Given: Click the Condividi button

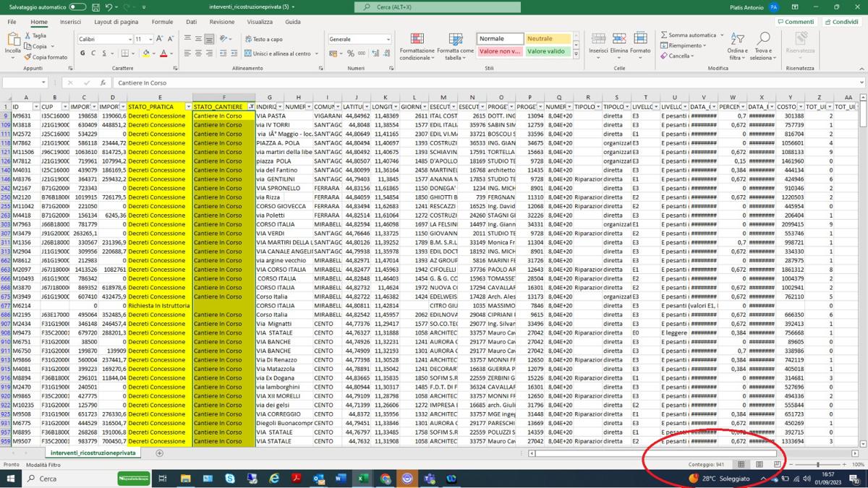Looking at the screenshot, I should pyautogui.click(x=841, y=22).
